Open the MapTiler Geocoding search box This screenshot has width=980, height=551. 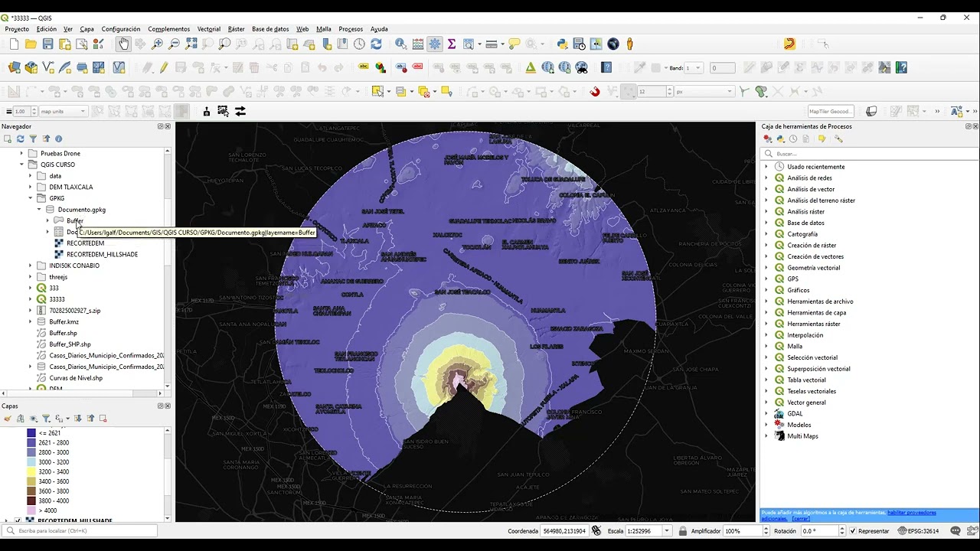pyautogui.click(x=830, y=112)
